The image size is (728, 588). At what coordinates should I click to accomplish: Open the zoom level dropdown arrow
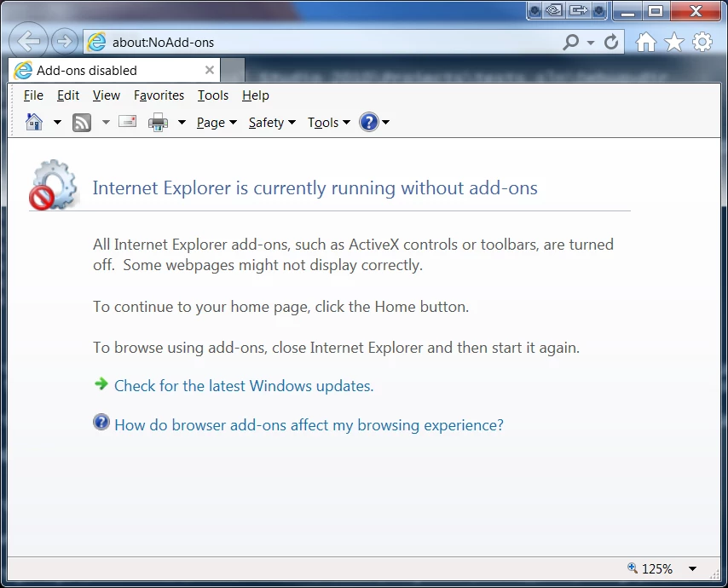pos(692,569)
